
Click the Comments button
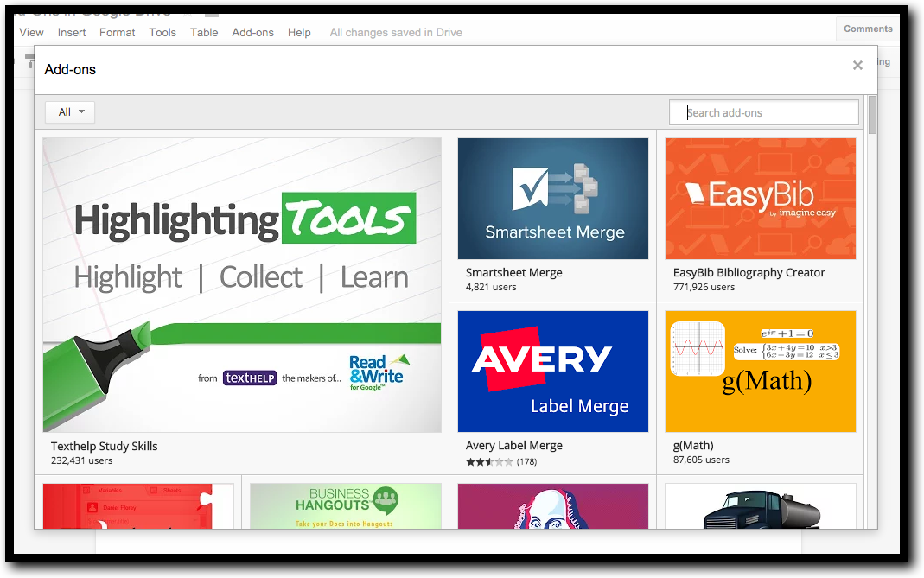click(x=868, y=29)
